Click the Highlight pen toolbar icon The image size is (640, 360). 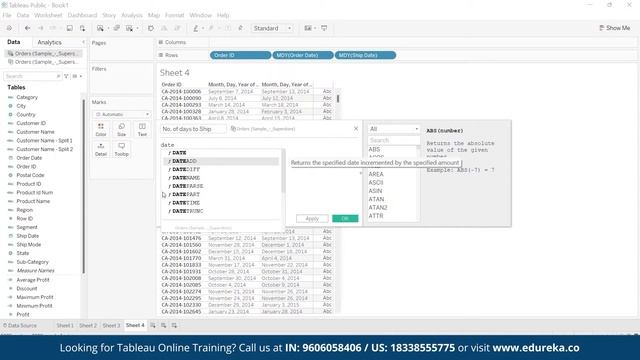tap(196, 28)
